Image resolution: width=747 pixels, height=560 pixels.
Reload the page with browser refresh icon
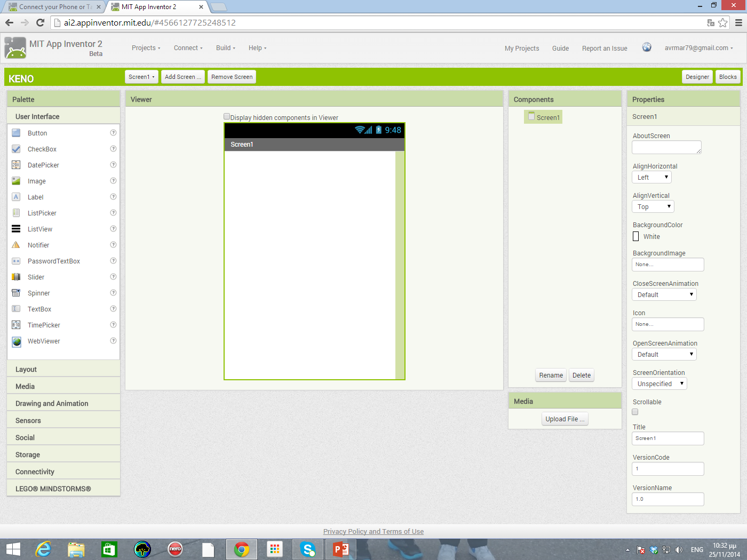40,22
